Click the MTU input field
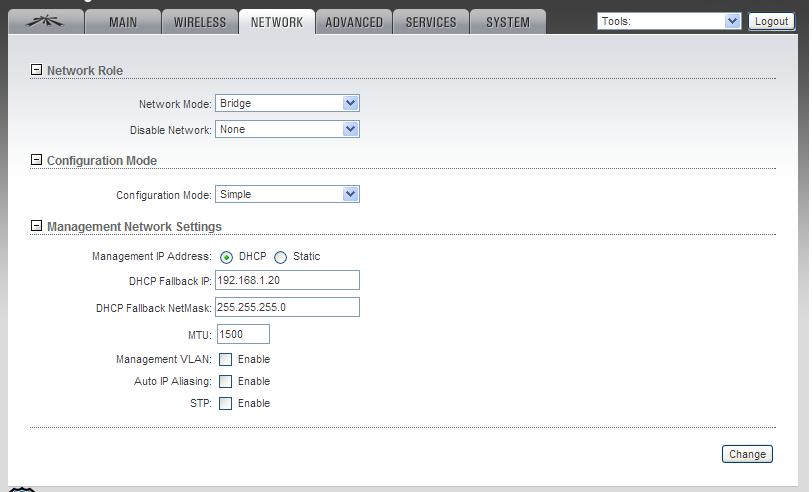The height and width of the screenshot is (492, 812). coord(243,334)
